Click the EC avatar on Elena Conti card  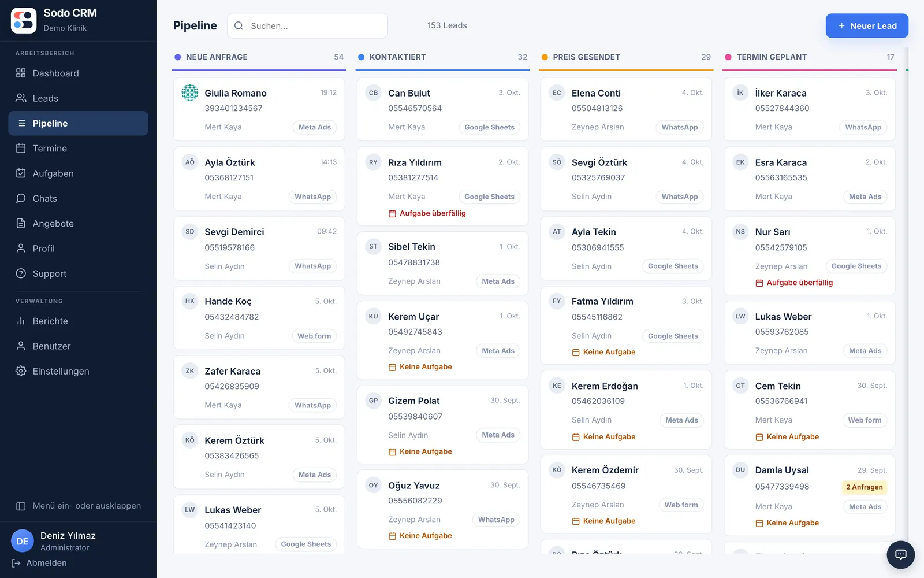click(x=557, y=92)
